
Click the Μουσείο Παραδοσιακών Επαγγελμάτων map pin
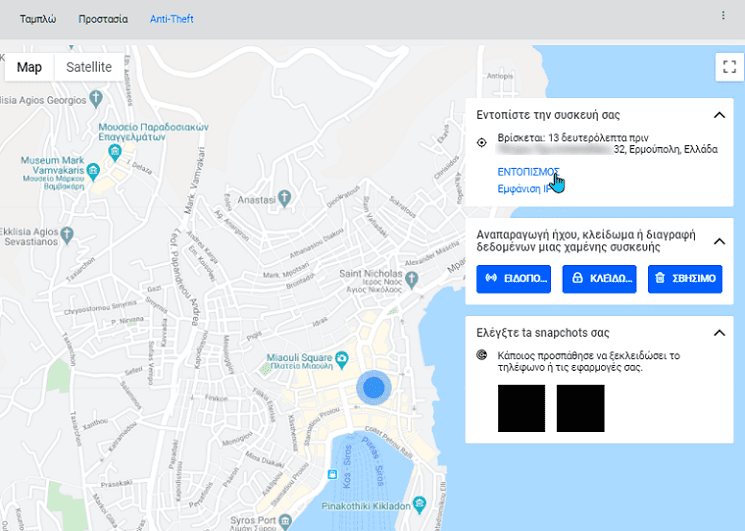pos(115,152)
